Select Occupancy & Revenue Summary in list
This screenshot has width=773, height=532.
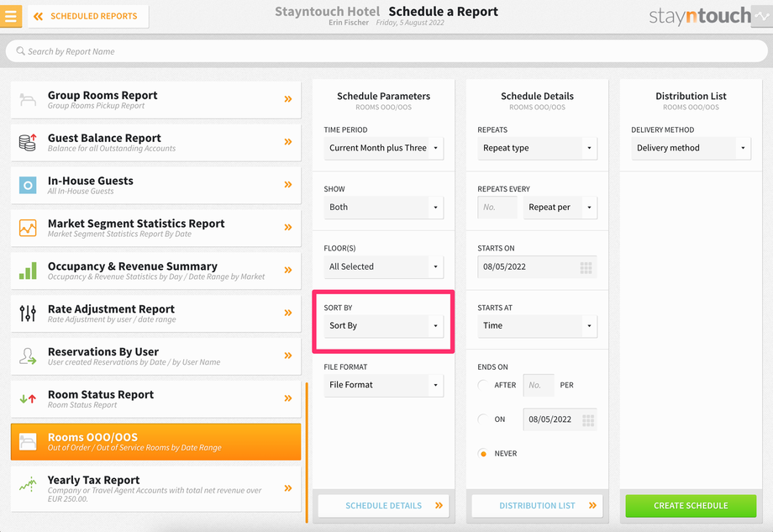point(155,271)
